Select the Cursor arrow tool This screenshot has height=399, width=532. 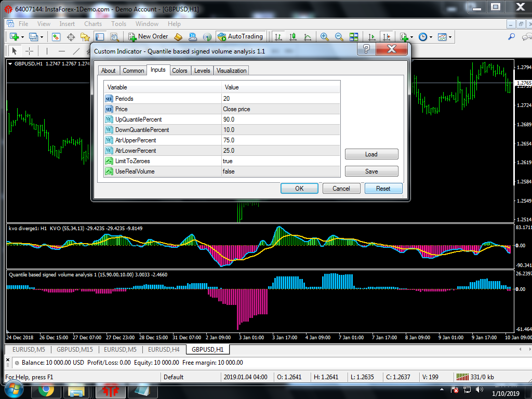coord(14,51)
